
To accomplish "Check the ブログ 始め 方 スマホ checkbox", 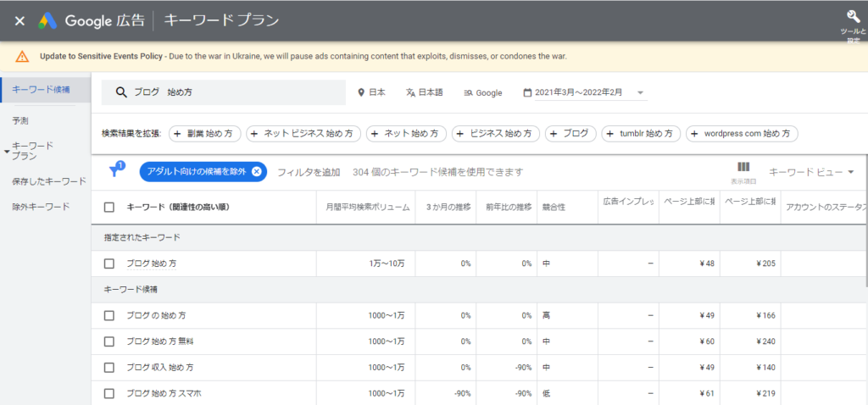I will pos(109,394).
